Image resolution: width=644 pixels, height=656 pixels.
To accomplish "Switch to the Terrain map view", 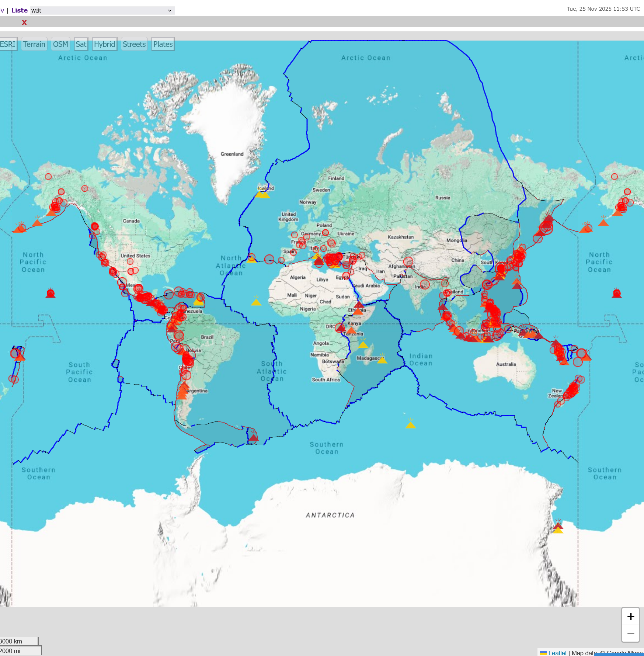I will 34,44.
